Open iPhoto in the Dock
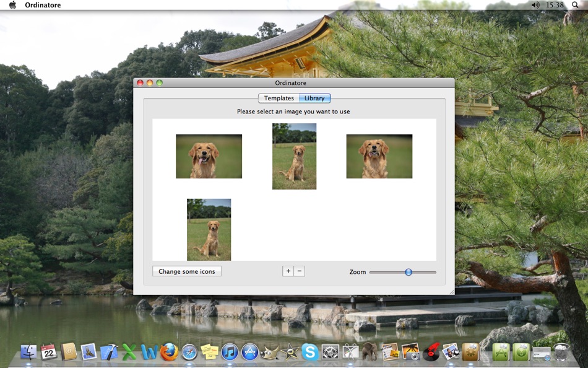The width and height of the screenshot is (588, 368). click(451, 353)
